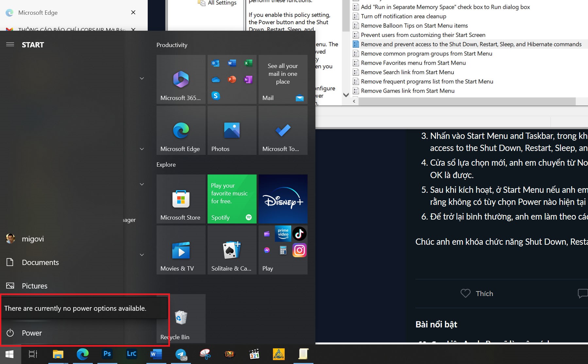The width and height of the screenshot is (588, 364).
Task: Open Messenger in the Play folder
Action: pyautogui.click(x=267, y=250)
